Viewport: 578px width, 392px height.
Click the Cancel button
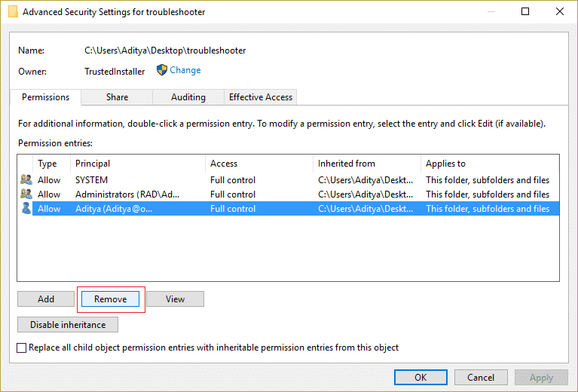click(481, 378)
